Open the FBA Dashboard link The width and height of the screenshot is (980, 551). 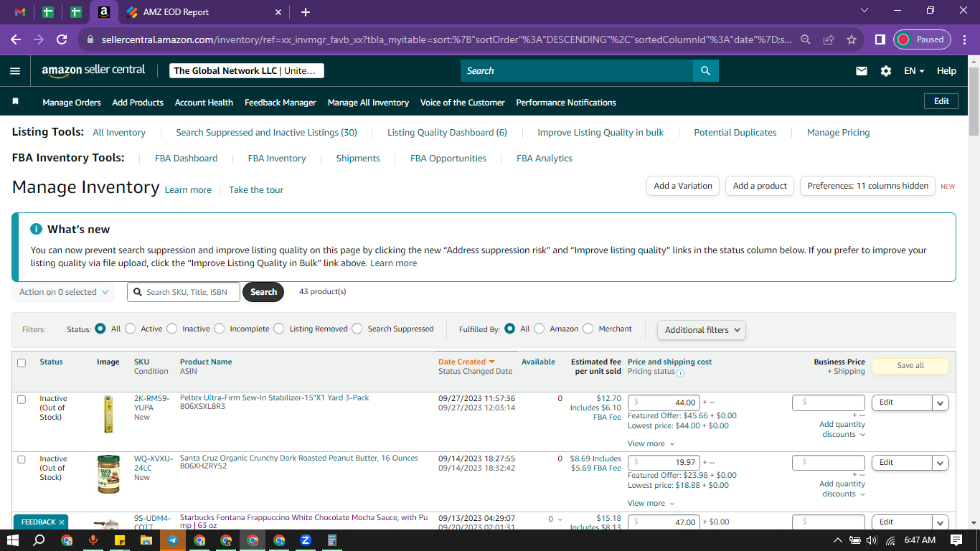click(x=187, y=159)
